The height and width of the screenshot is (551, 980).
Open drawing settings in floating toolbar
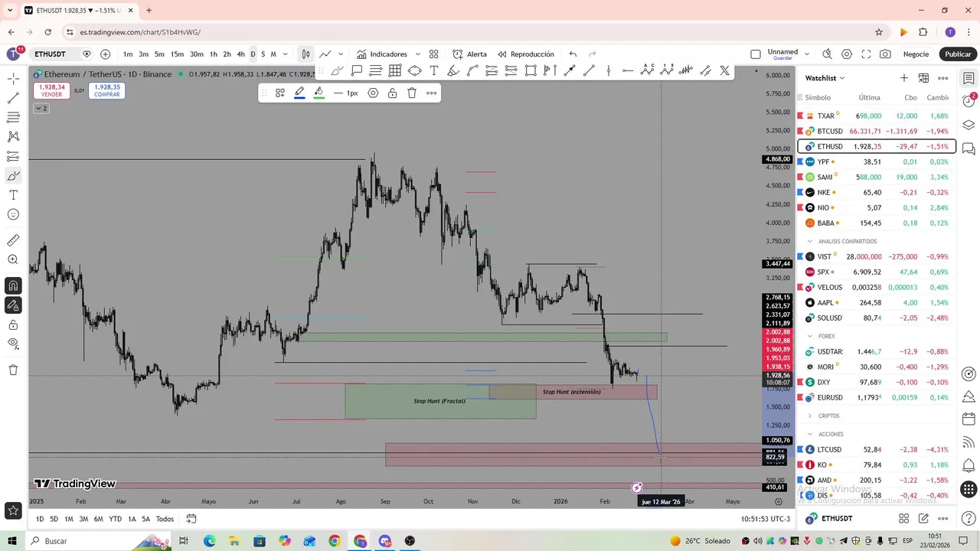pyautogui.click(x=373, y=93)
